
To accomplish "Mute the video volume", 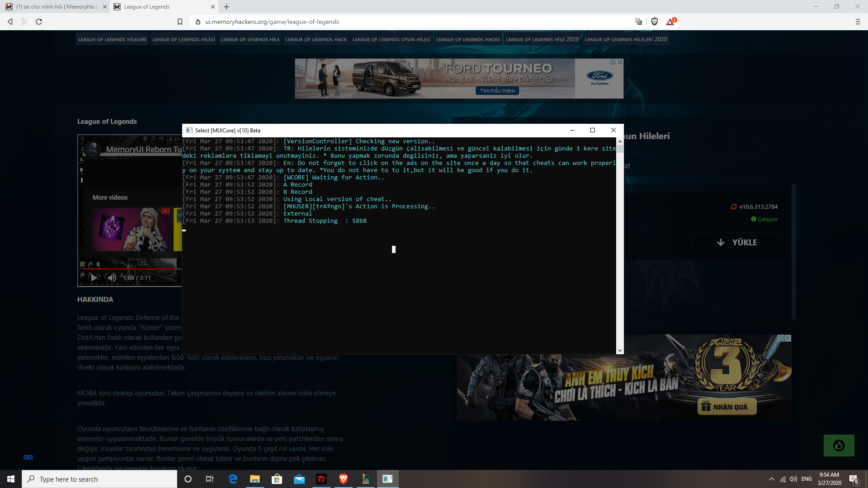I will 113,277.
